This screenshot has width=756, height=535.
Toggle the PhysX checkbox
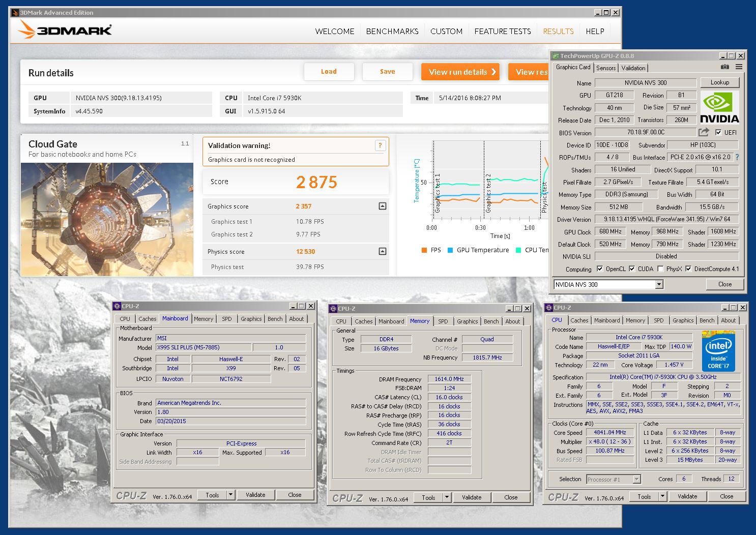tap(660, 269)
